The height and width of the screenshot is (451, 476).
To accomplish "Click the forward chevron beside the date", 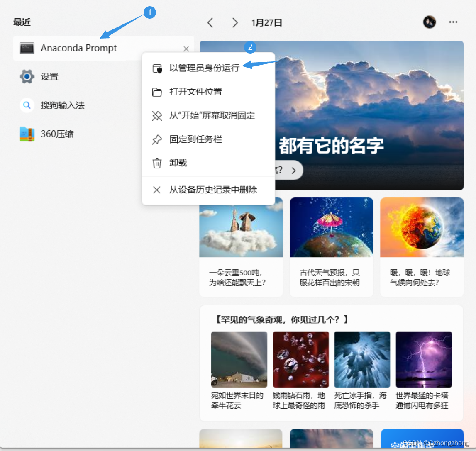I will tap(235, 22).
